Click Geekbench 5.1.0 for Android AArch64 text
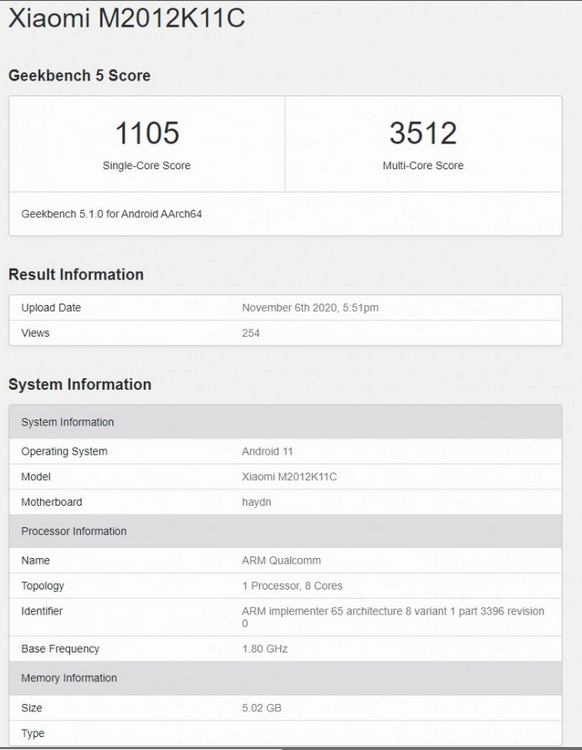Image resolution: width=582 pixels, height=750 pixels. pos(111,214)
